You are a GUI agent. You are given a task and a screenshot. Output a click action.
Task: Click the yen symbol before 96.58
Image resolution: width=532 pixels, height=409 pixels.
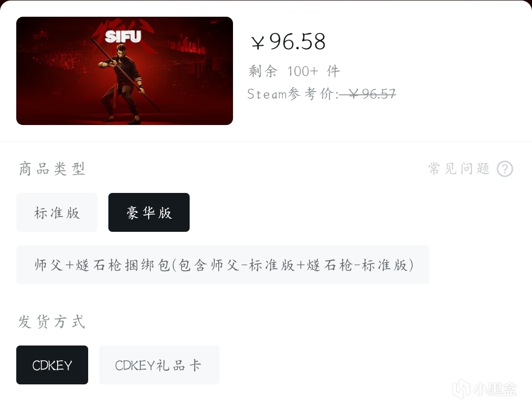[258, 43]
